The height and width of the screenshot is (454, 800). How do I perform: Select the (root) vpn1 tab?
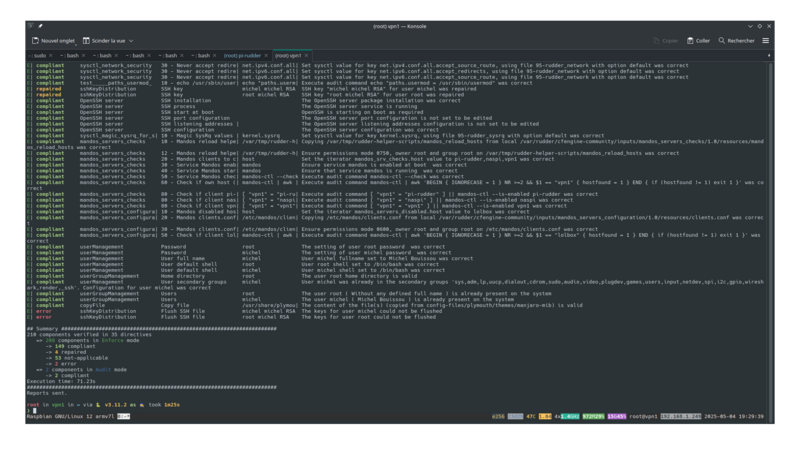click(288, 56)
